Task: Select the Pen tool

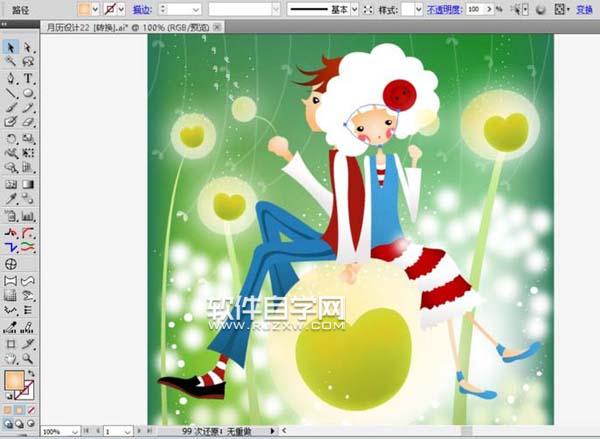Action: (11, 78)
